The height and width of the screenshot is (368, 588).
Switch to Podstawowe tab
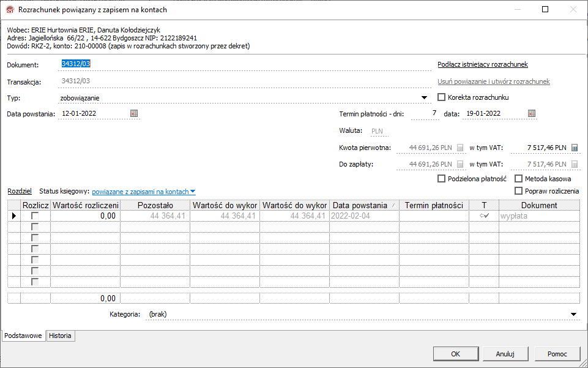point(23,336)
